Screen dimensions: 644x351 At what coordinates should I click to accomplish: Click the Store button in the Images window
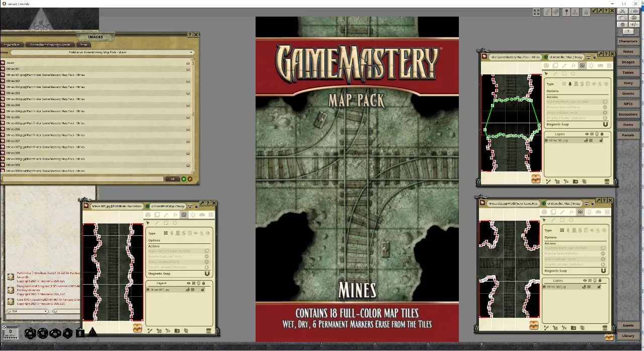click(x=84, y=45)
